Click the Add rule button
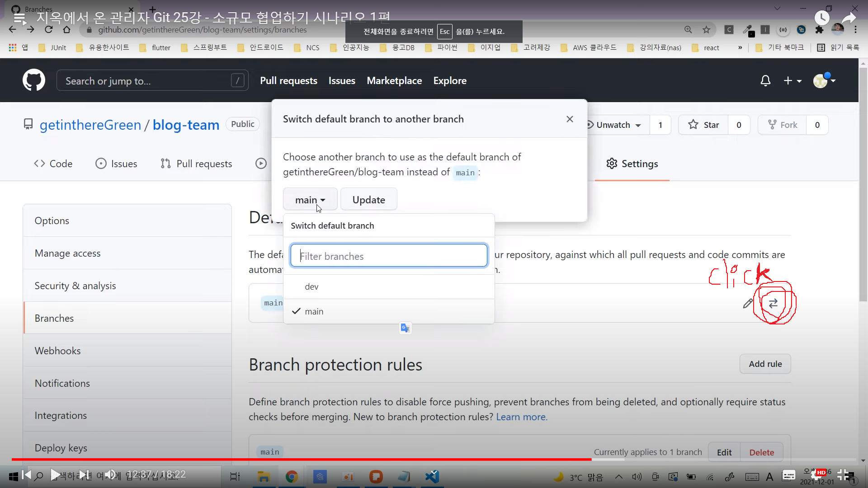 (765, 364)
